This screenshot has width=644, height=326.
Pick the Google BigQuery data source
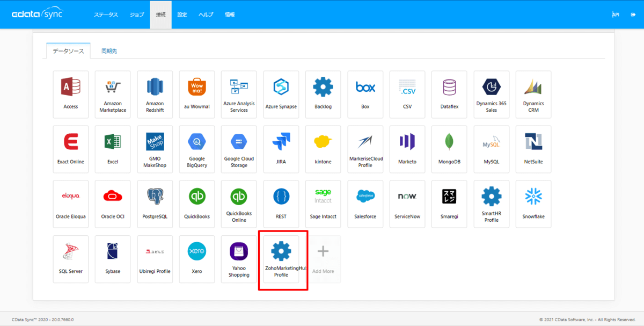[x=197, y=149]
